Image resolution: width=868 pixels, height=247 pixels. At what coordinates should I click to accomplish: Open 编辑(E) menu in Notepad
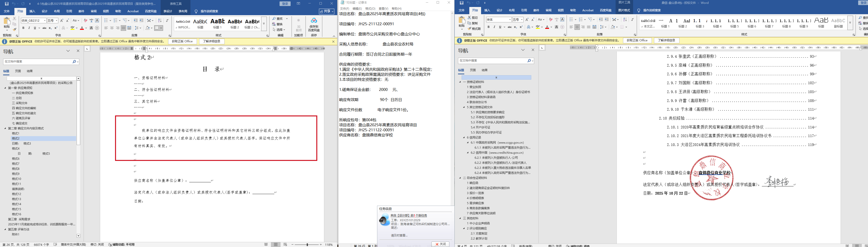[357, 8]
